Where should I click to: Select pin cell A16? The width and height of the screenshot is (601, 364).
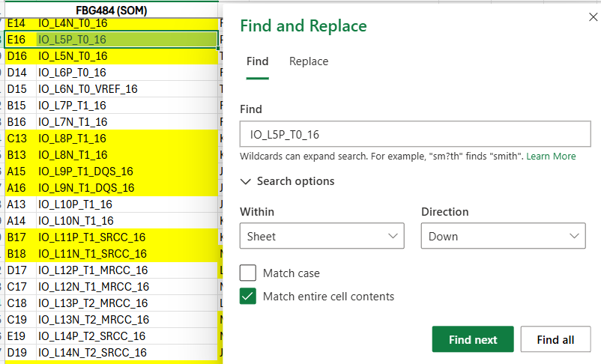coord(20,188)
